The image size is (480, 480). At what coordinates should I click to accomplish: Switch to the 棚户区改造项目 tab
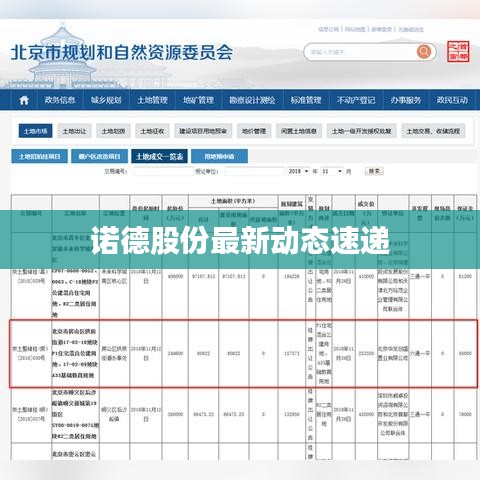[x=99, y=156]
